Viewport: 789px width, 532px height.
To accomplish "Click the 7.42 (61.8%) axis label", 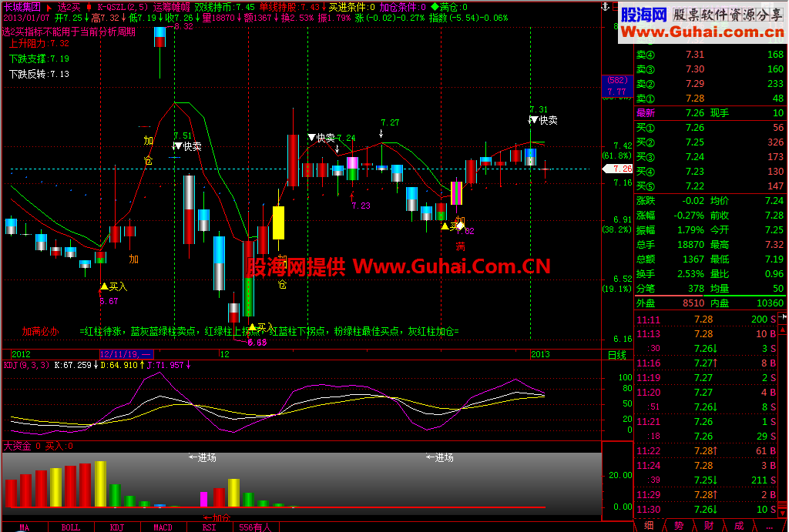I will [x=617, y=151].
